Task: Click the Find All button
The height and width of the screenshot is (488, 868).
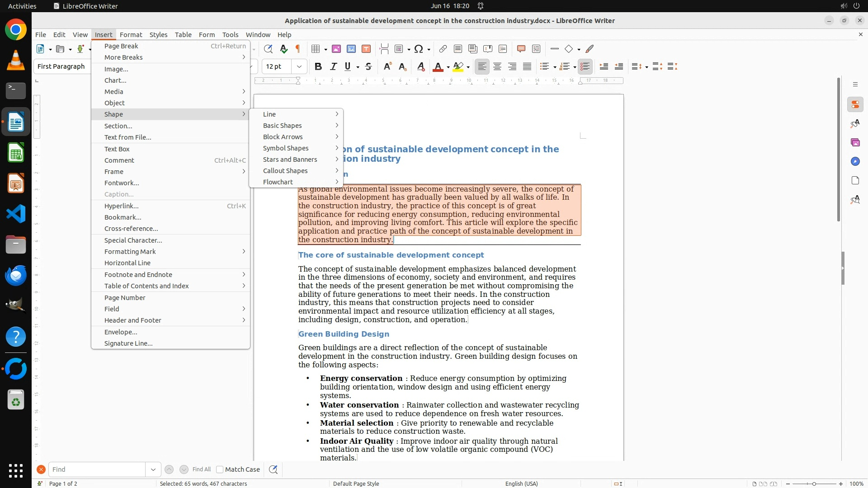Action: pyautogui.click(x=201, y=469)
